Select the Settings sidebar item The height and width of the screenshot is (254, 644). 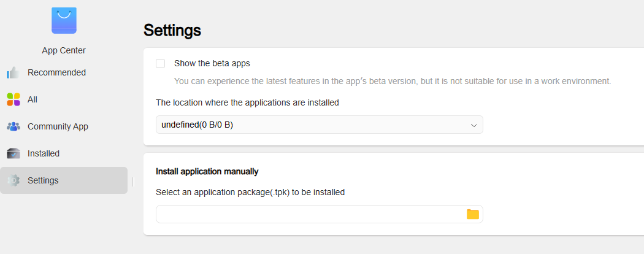[x=64, y=180]
